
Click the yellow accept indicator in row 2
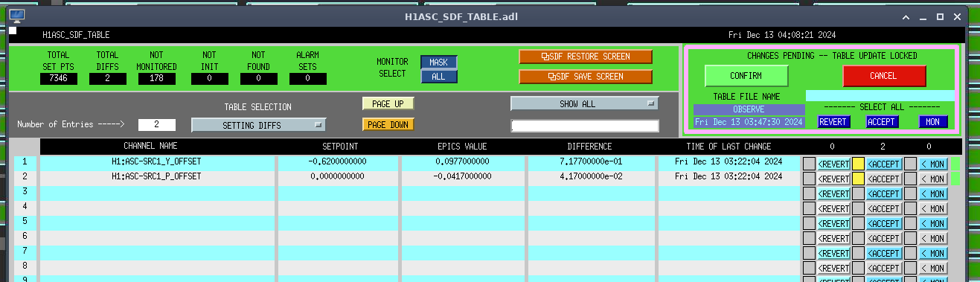point(858,179)
